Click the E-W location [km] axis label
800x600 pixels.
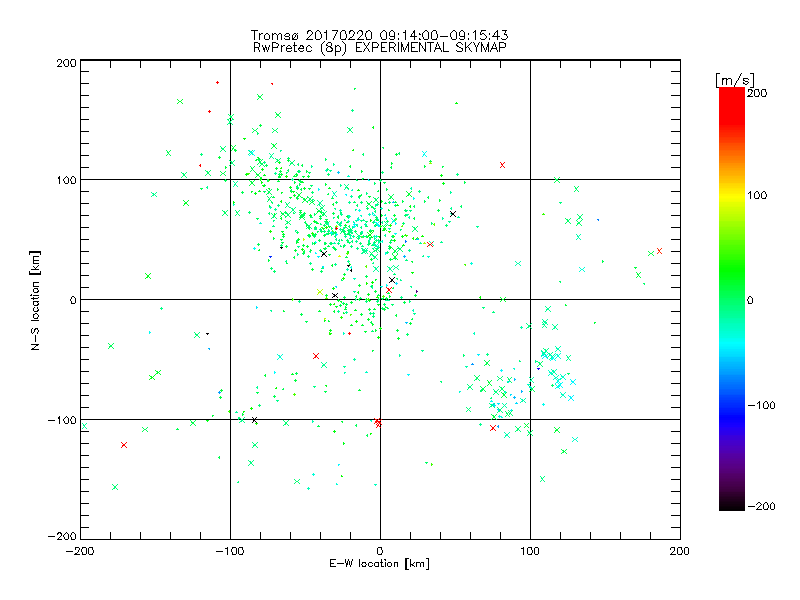coord(379,564)
